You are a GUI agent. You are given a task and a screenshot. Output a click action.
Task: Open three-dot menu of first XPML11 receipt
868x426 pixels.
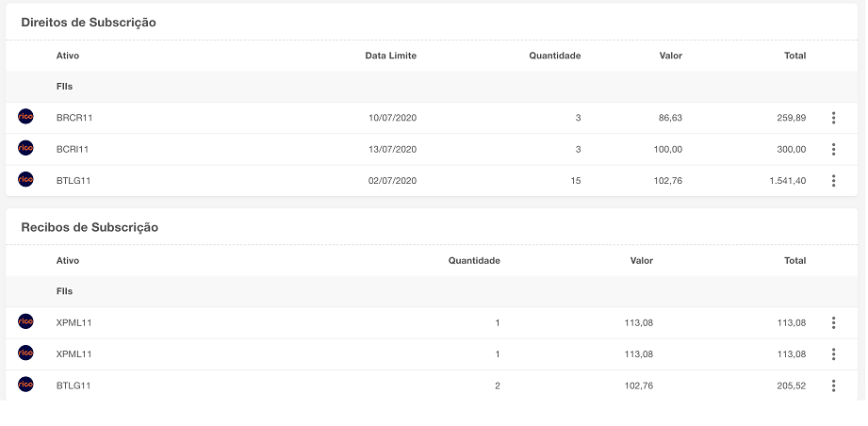[x=833, y=322]
